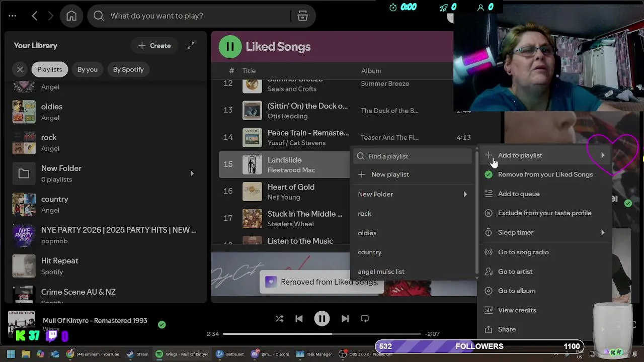Select View credits option

pos(545,310)
